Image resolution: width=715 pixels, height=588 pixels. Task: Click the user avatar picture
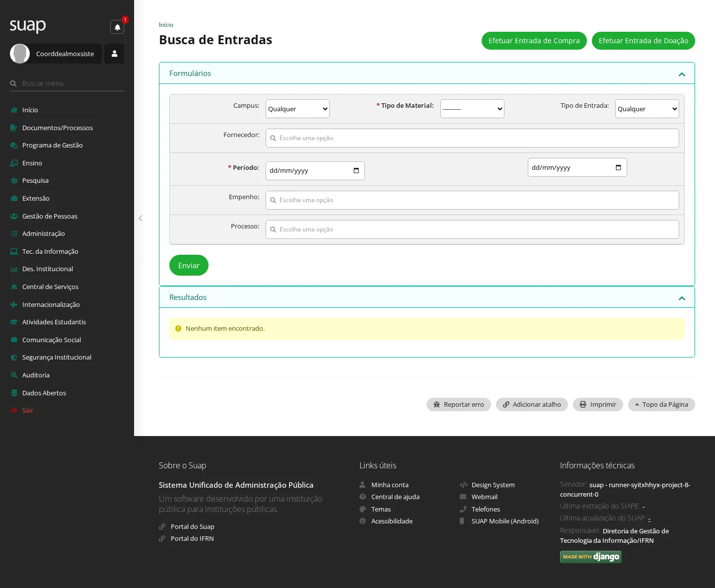pos(20,54)
